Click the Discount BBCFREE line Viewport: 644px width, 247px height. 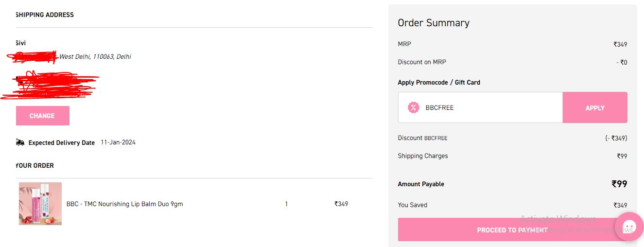coord(422,138)
